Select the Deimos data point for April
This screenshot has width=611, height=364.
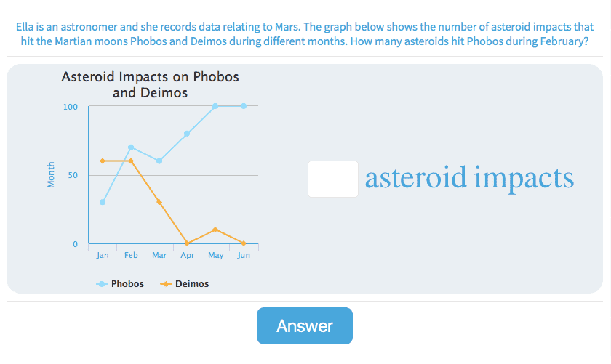tap(187, 243)
